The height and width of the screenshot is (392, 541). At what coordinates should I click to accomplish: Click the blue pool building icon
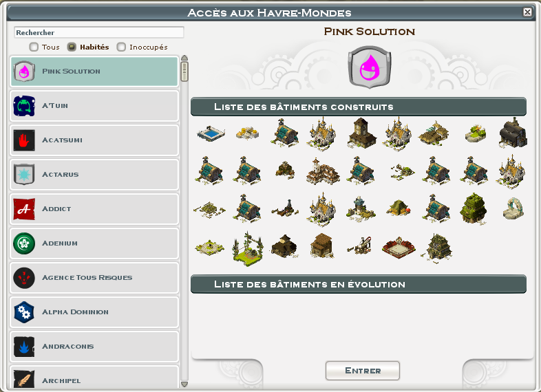[x=211, y=133]
